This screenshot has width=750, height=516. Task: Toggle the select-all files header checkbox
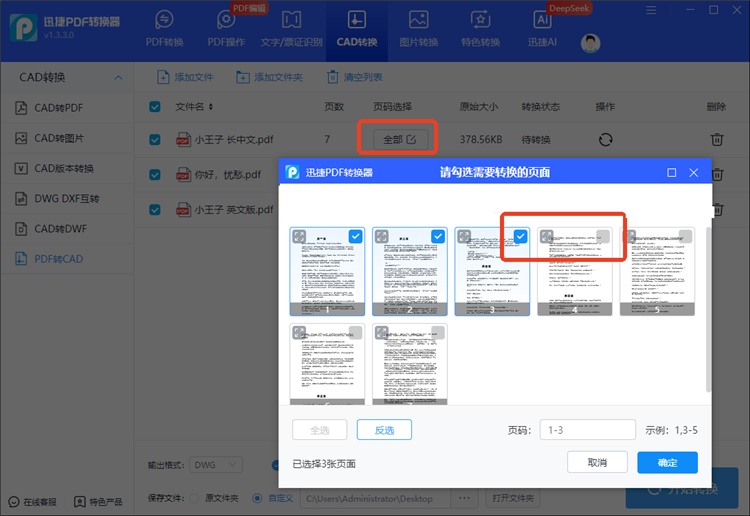click(154, 107)
